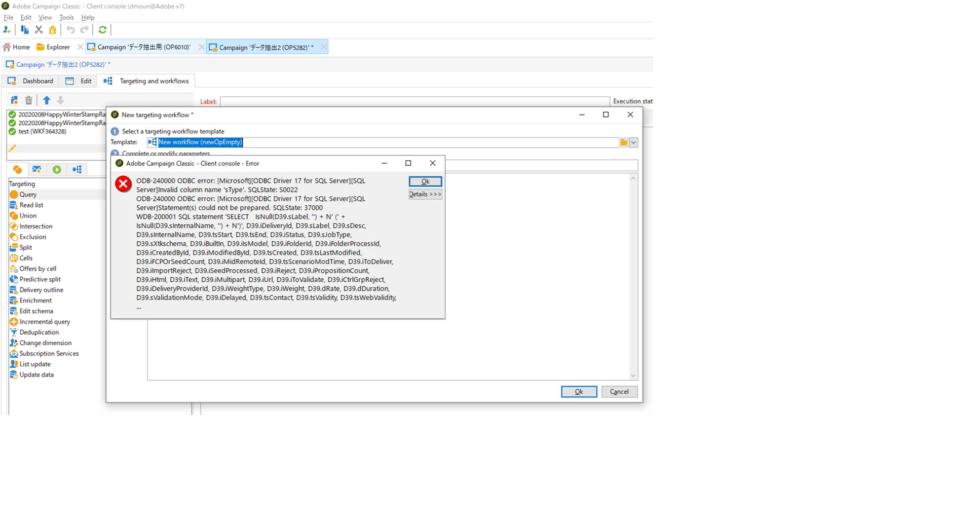This screenshot has width=980, height=525.
Task: Select the envelope deliveries palette icon
Action: coord(36,169)
